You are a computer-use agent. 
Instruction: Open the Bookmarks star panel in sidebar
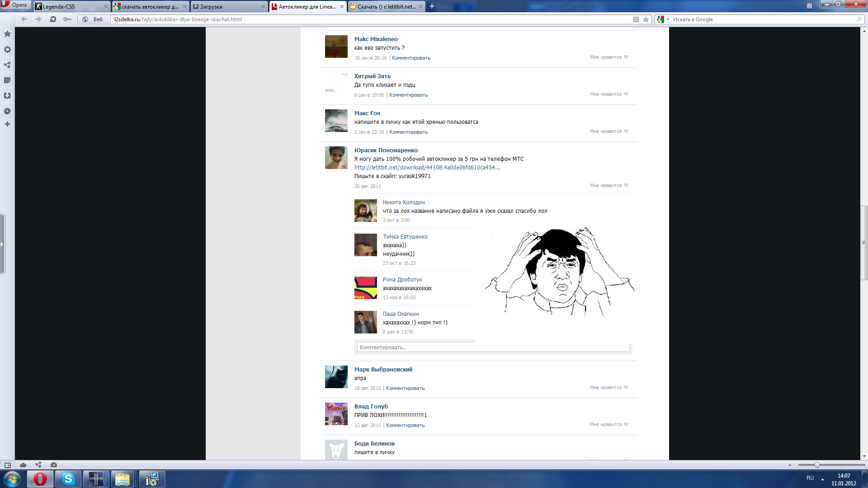pyautogui.click(x=7, y=34)
